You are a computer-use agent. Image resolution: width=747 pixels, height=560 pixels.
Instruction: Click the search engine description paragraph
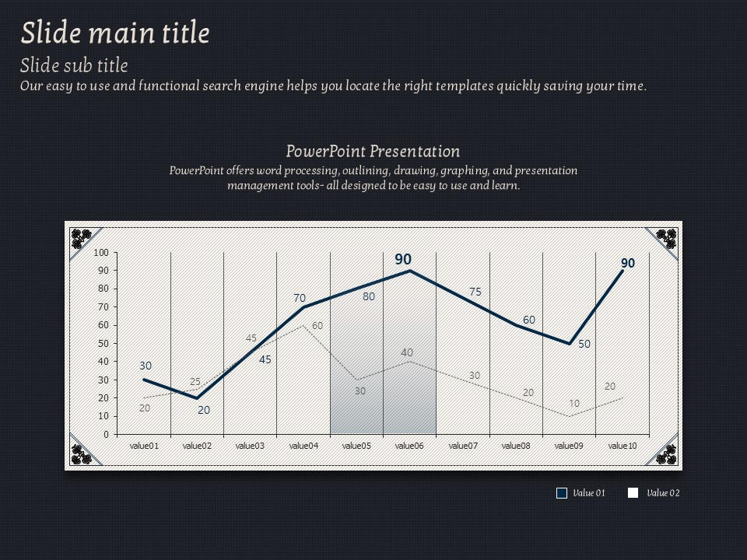click(333, 86)
